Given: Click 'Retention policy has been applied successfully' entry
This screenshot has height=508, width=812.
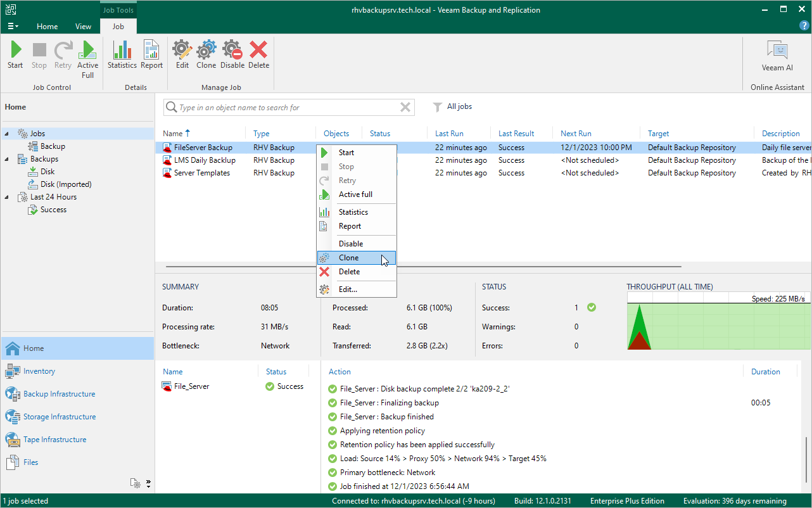Looking at the screenshot, I should 417,445.
